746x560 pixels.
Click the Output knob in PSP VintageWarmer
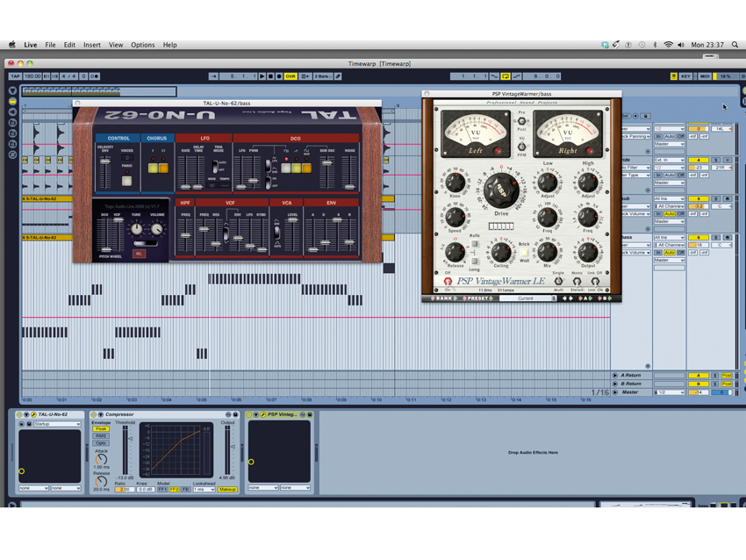click(x=587, y=253)
